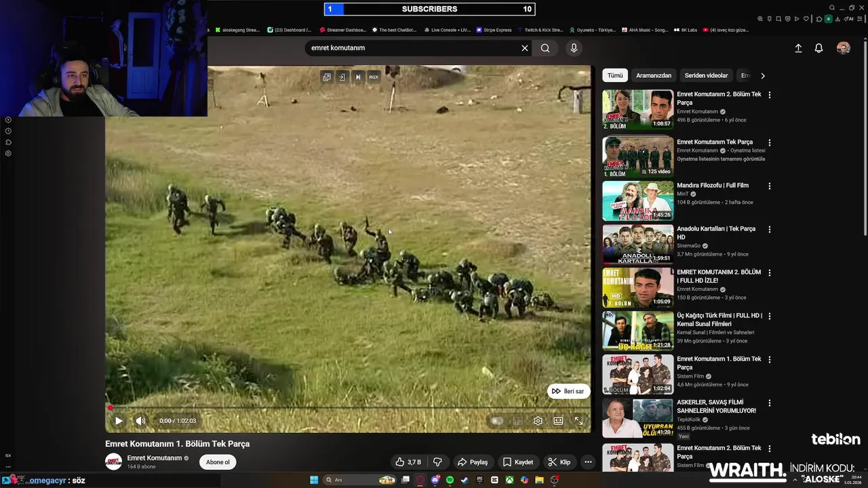Open the YouTube upload/create icon
This screenshot has height=488, width=868.
(798, 48)
